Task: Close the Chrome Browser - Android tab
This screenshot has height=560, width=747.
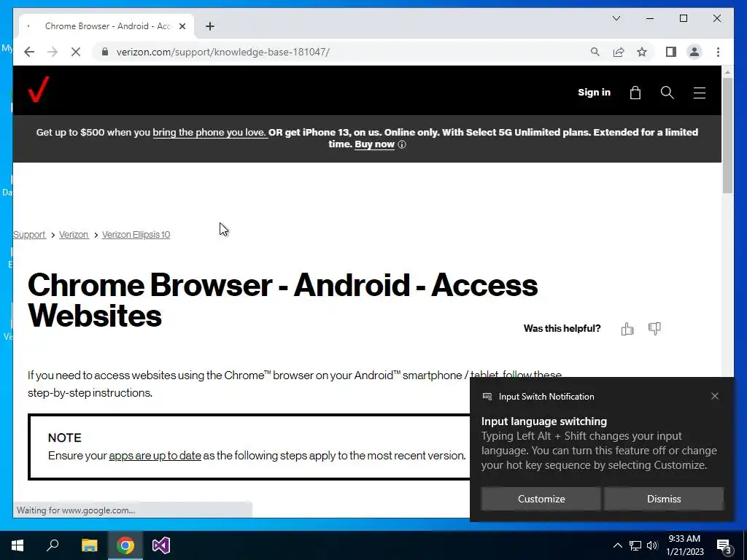Action: pyautogui.click(x=182, y=26)
